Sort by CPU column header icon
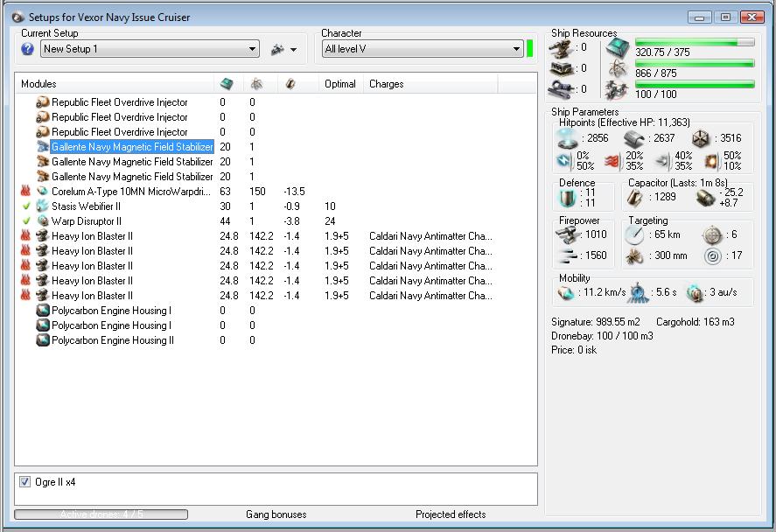This screenshot has width=776, height=532. (x=227, y=84)
